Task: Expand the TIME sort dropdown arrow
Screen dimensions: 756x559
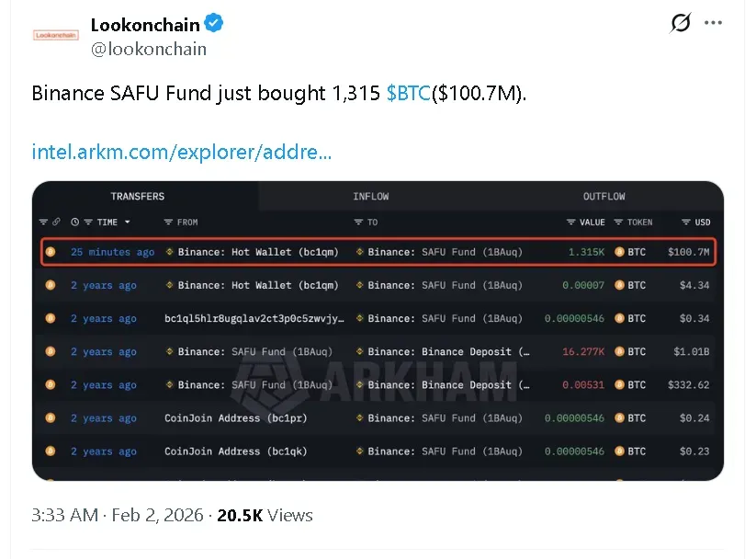Action: (127, 222)
